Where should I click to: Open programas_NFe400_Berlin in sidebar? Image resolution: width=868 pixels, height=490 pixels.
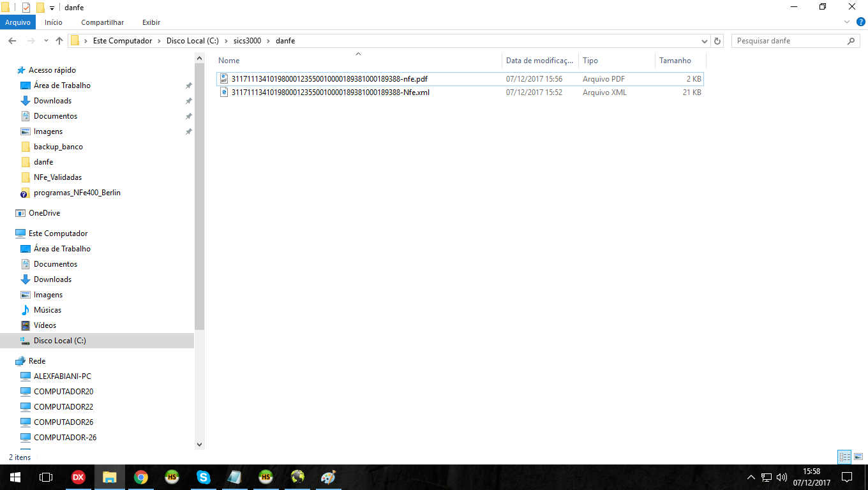(x=77, y=193)
